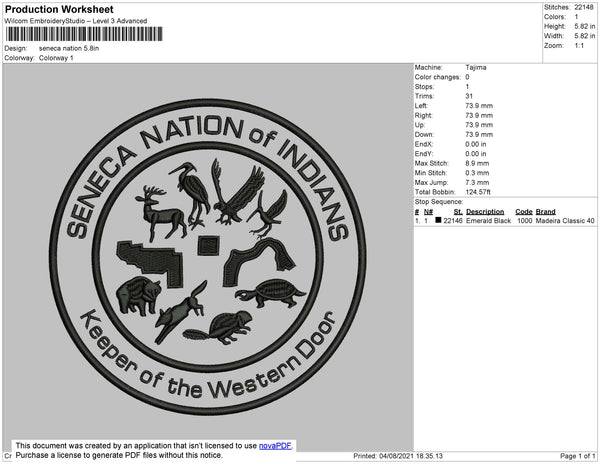Click the 'Description' column header

click(x=485, y=212)
